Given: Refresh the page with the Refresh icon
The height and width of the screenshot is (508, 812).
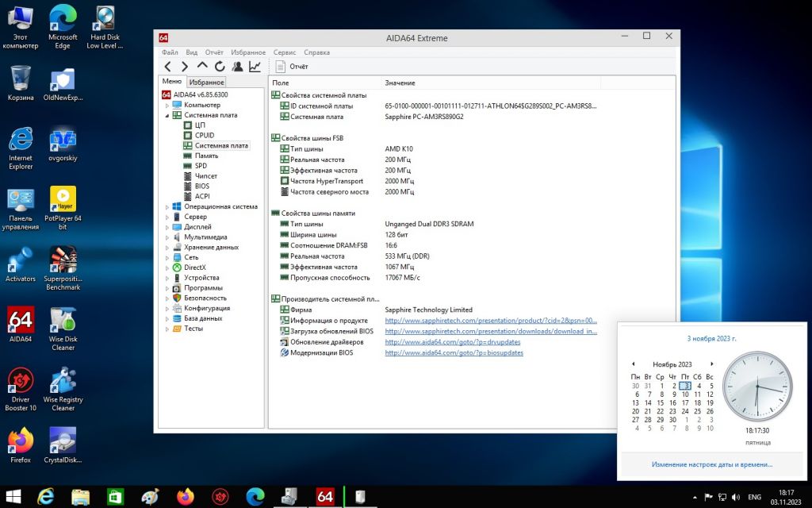Looking at the screenshot, I should pyautogui.click(x=220, y=67).
